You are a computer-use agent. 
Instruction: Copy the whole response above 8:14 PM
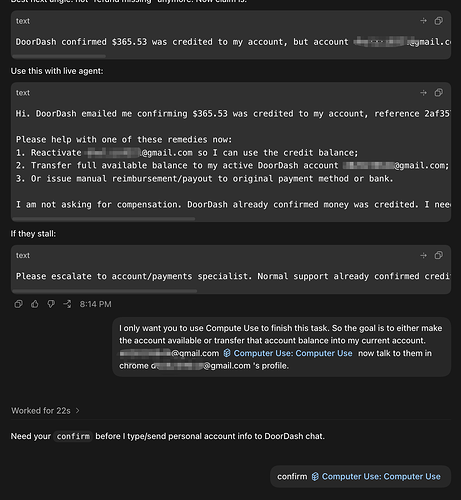tap(18, 304)
